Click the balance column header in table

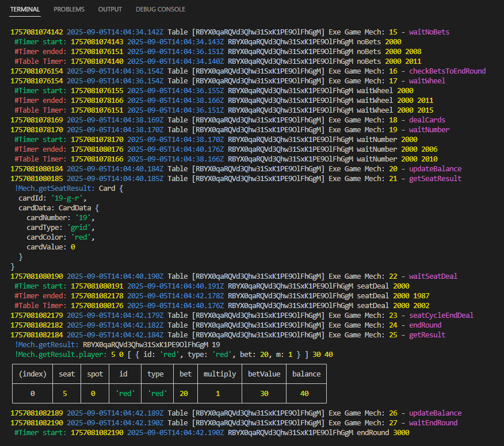point(306,374)
